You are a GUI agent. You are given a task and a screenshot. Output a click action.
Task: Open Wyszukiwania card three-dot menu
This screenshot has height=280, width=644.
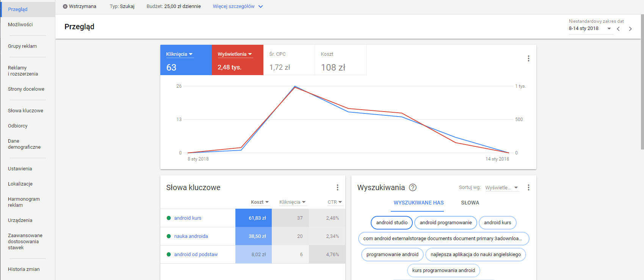(x=528, y=187)
